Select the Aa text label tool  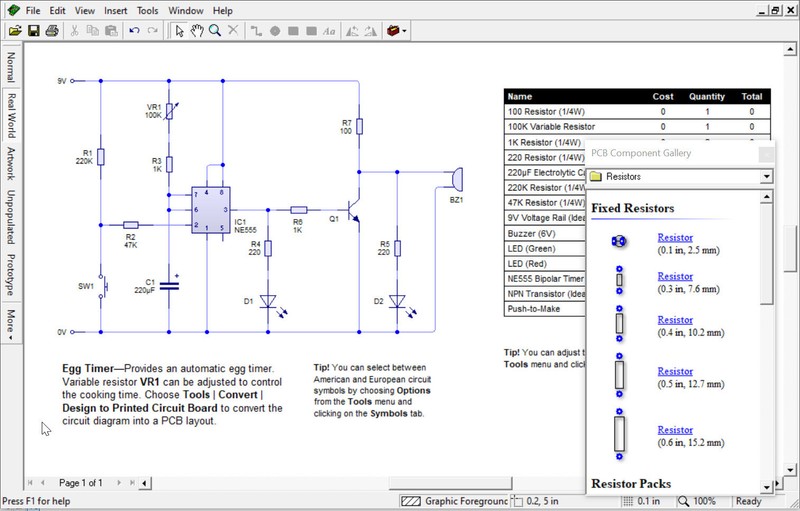pyautogui.click(x=329, y=31)
